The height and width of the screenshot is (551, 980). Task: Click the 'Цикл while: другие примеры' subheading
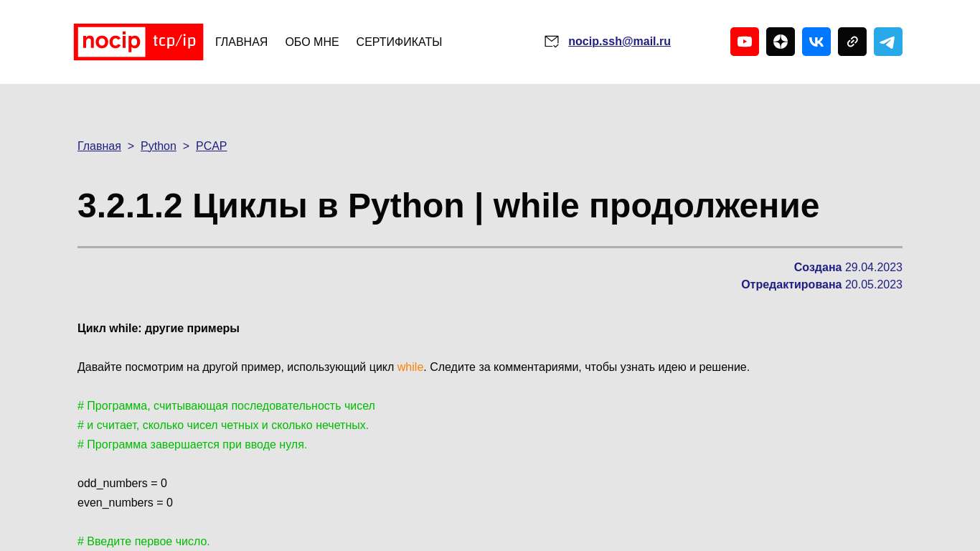(159, 329)
